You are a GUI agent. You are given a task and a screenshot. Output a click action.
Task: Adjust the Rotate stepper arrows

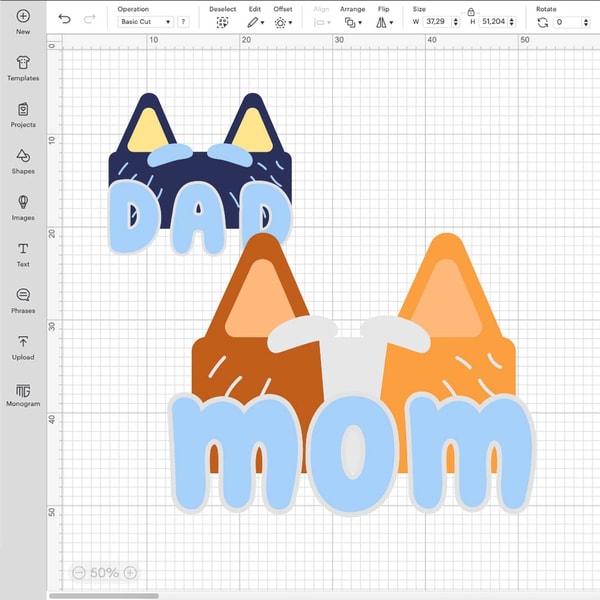pos(586,22)
